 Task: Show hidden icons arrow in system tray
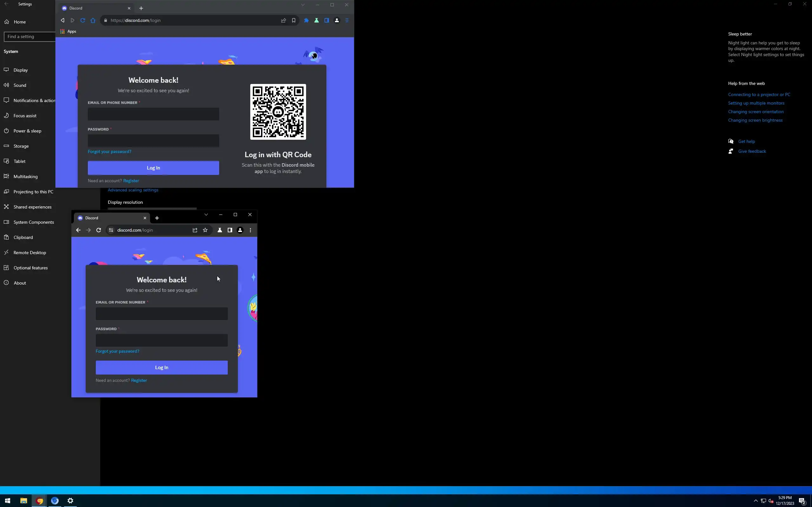tap(756, 501)
